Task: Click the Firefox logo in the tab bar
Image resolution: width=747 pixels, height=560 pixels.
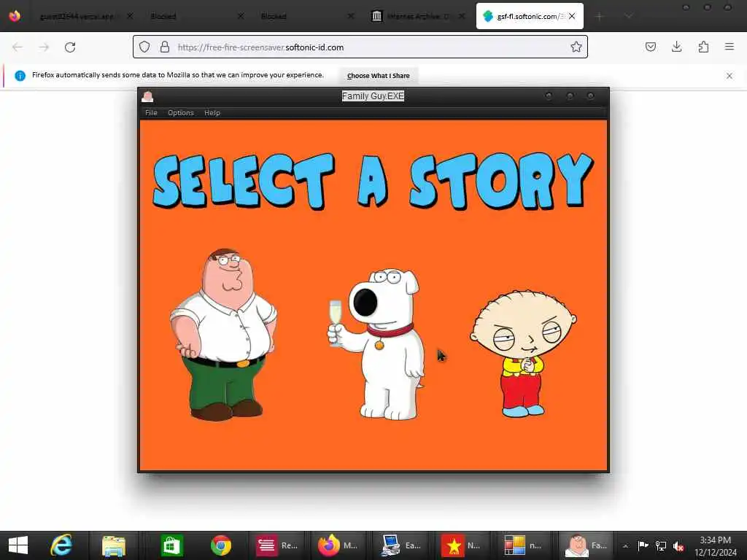Action: (x=15, y=16)
